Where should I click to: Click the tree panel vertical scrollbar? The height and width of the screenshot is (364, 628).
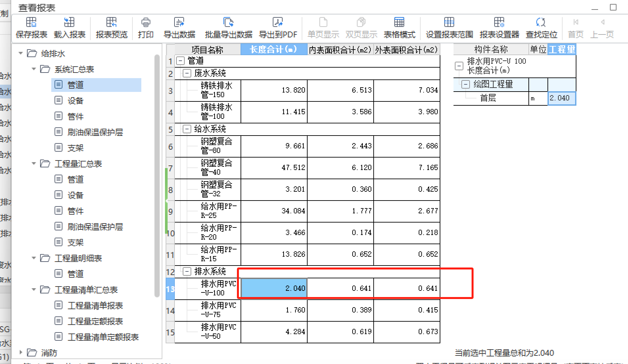(x=157, y=176)
